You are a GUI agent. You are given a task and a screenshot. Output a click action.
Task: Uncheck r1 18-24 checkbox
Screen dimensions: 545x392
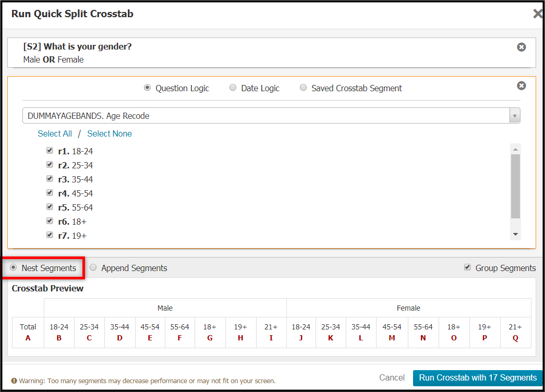pos(50,151)
